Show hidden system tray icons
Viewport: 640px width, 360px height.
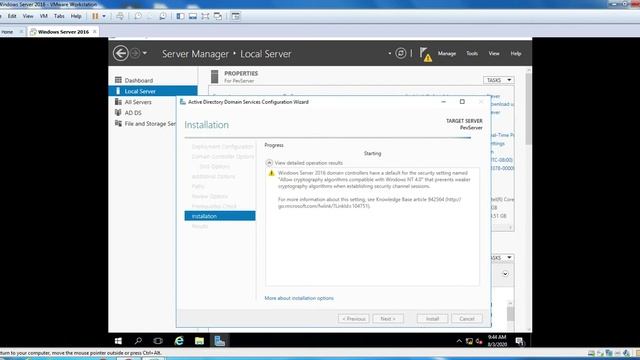(459, 341)
